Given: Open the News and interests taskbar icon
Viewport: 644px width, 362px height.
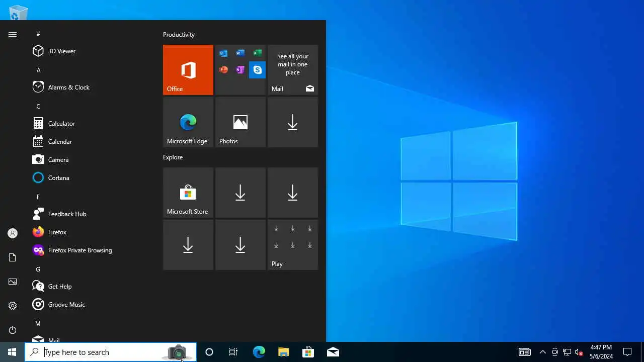Looking at the screenshot, I should (525, 352).
